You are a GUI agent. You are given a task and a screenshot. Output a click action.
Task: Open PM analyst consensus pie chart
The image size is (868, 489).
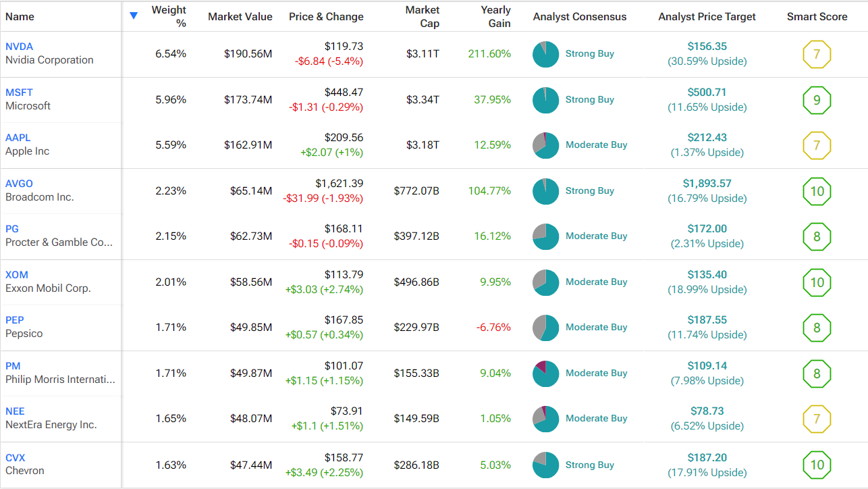click(x=545, y=374)
